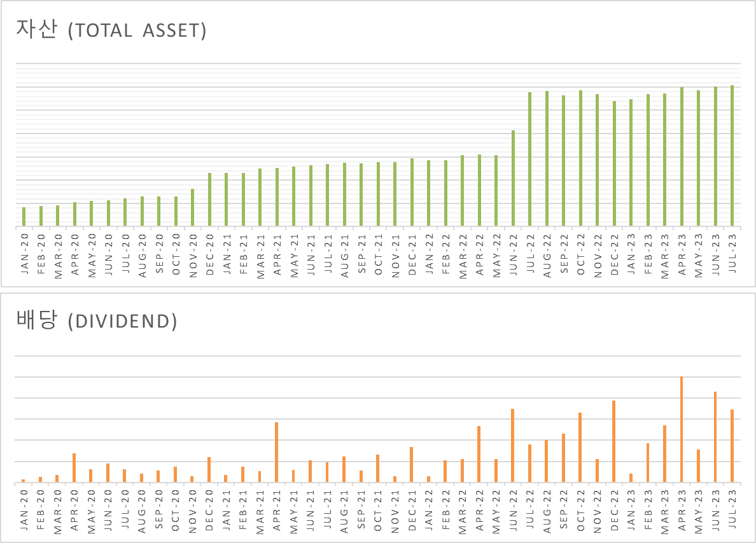Select the orange APR-21 bar in Dividend chart

[x=276, y=452]
